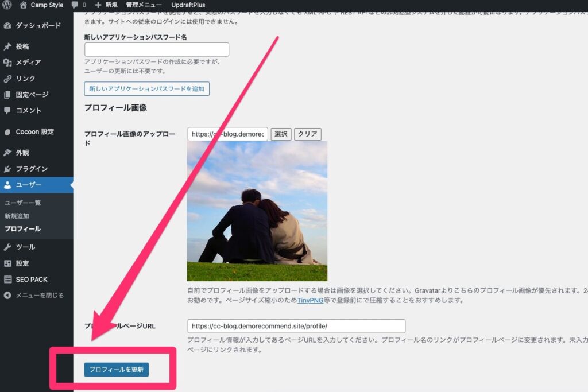Screen dimensions: 588x392
Task: Open the TinyPNG link
Action: point(310,300)
